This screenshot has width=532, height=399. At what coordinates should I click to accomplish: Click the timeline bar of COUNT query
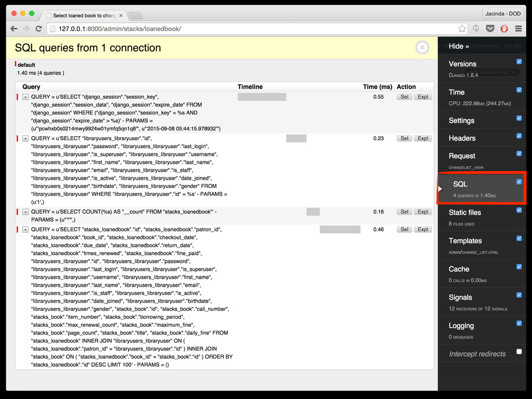coord(313,211)
